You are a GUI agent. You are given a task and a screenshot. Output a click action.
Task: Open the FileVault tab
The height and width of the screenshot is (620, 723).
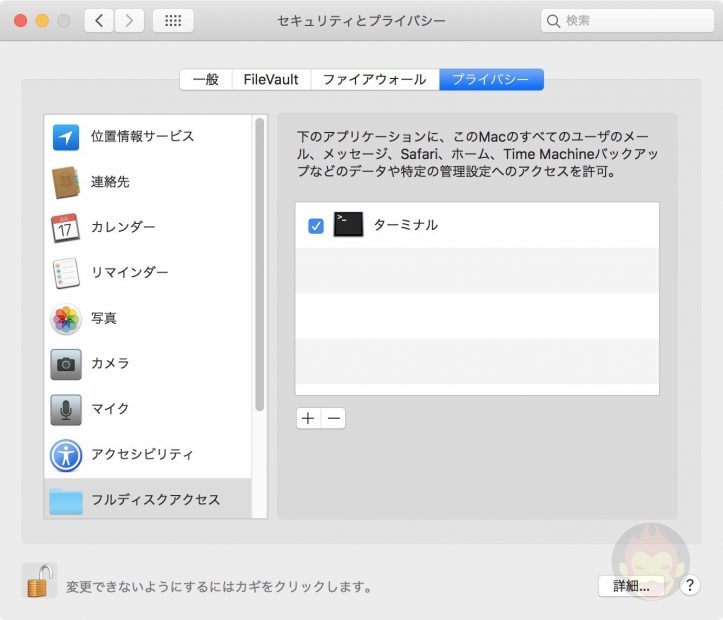271,80
